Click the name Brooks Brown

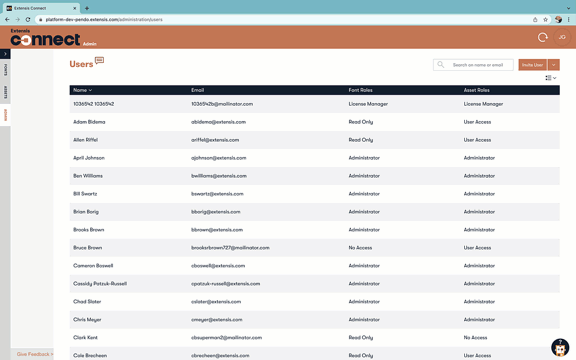(89, 230)
